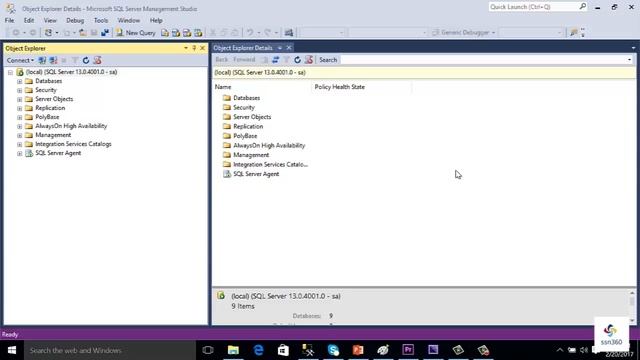Collapse the (local) server node

click(10, 72)
